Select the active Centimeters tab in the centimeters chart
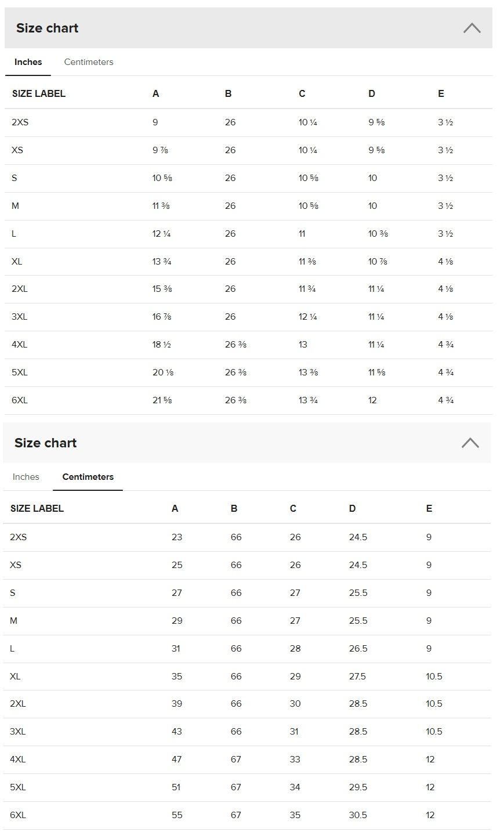 [x=88, y=477]
